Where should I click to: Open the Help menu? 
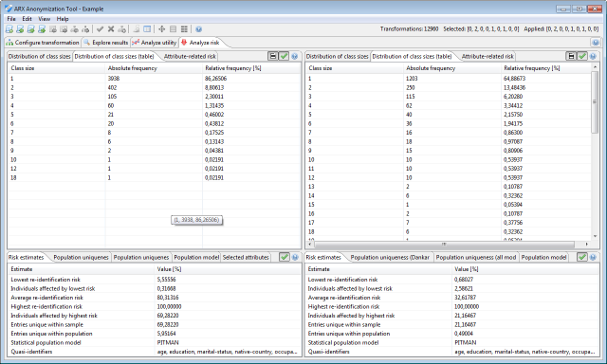tap(63, 19)
